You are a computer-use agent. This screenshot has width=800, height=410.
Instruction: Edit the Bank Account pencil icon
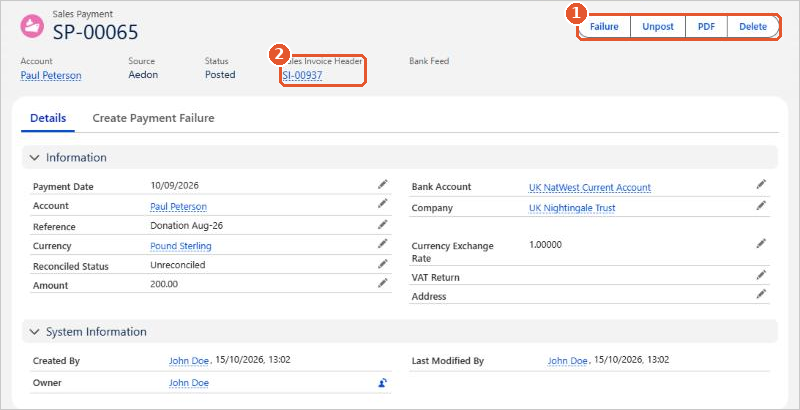[761, 184]
